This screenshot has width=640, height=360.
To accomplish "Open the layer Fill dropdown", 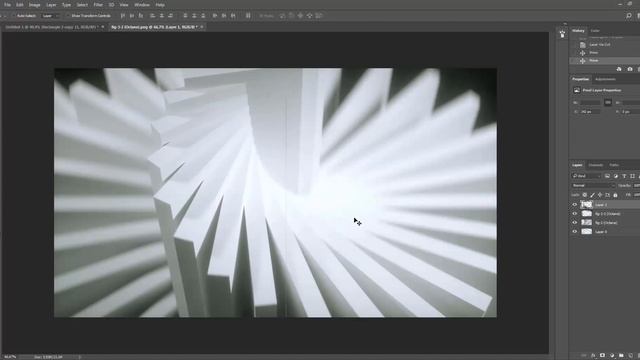I will click(636, 195).
